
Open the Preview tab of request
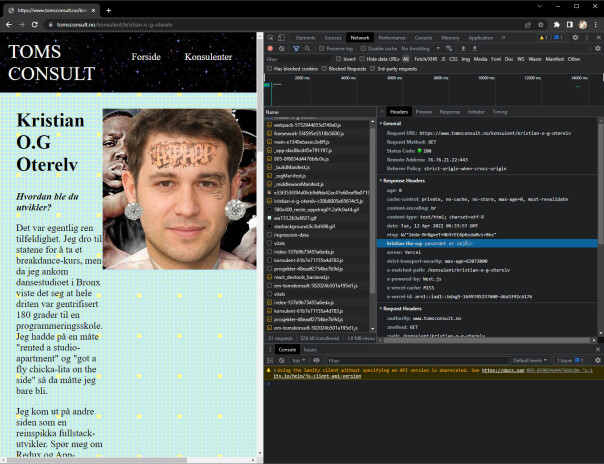click(x=424, y=112)
